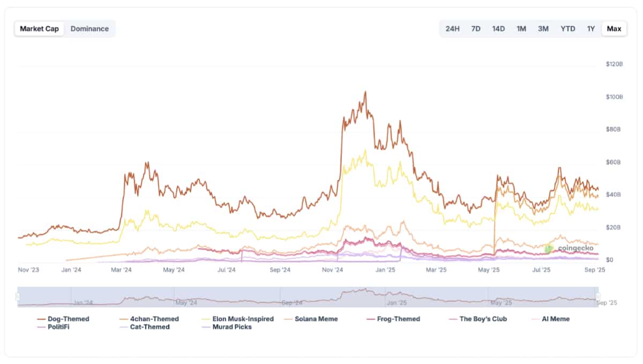The image size is (643, 364).
Task: Select the 1Y time range
Action: (590, 29)
